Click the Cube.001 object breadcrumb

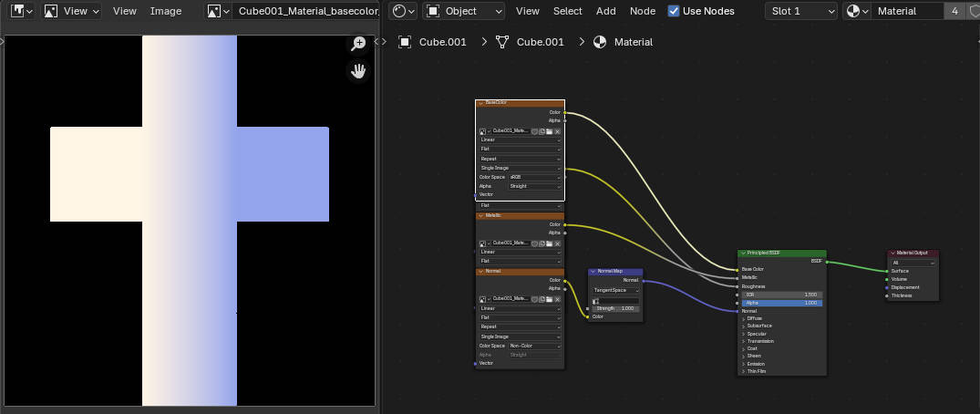click(432, 42)
